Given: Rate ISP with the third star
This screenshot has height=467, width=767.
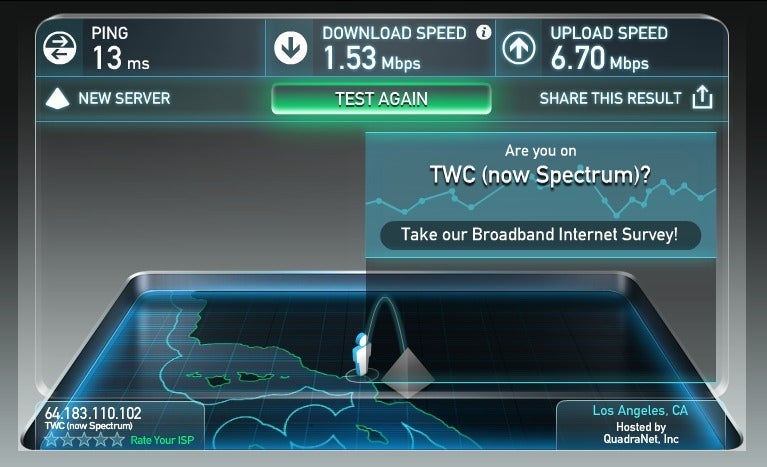Looking at the screenshot, I should (x=84, y=440).
